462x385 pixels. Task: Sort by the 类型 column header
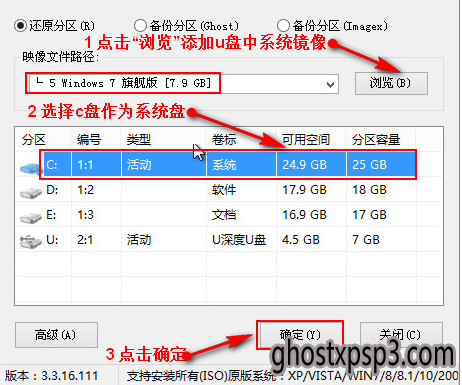139,140
